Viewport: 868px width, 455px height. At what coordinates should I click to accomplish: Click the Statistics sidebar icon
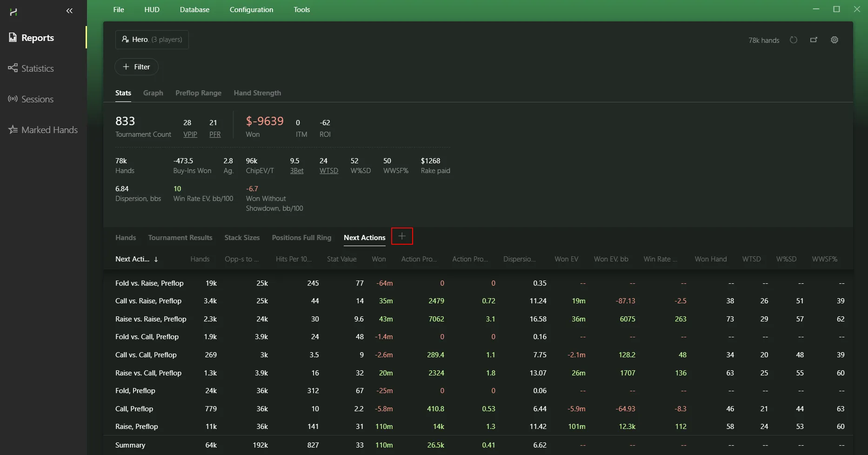pos(13,68)
